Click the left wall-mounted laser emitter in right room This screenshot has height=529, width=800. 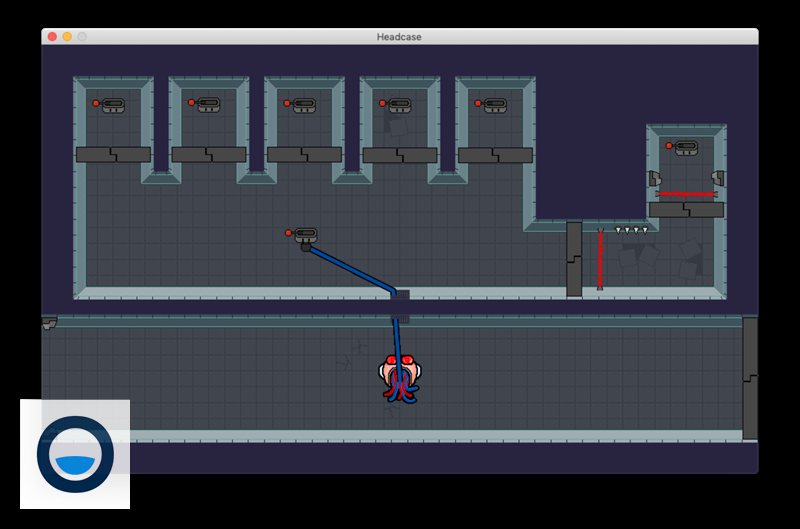click(x=655, y=179)
